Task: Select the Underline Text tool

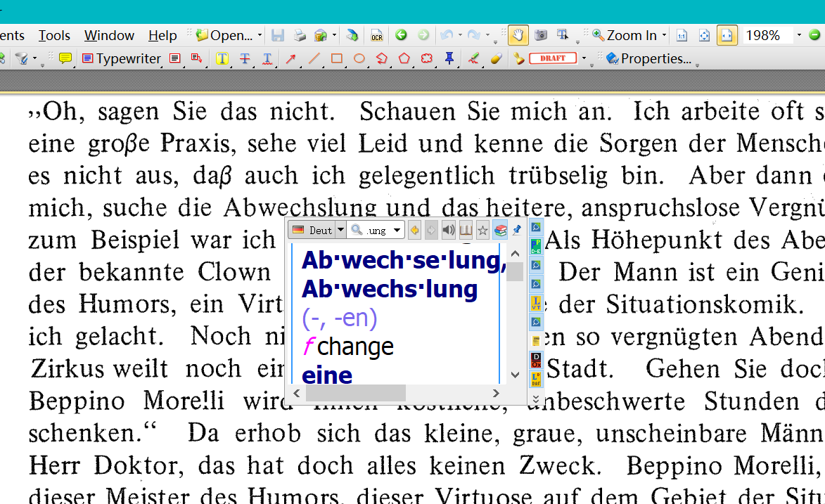Action: click(267, 58)
